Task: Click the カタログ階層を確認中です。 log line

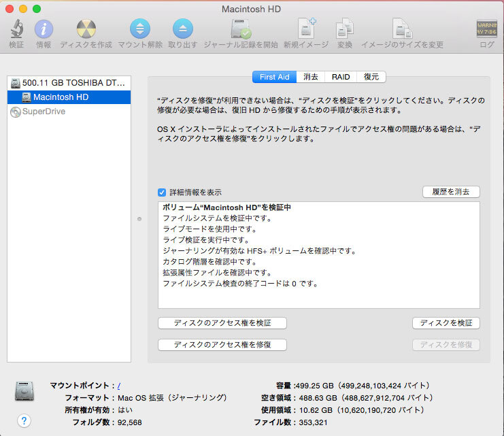Action: 210,262
